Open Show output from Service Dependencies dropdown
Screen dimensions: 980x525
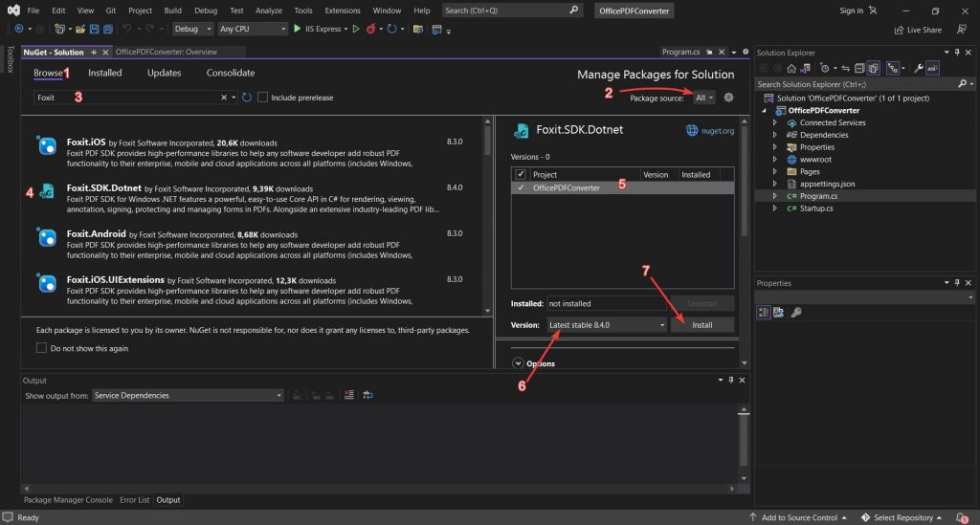click(x=188, y=395)
